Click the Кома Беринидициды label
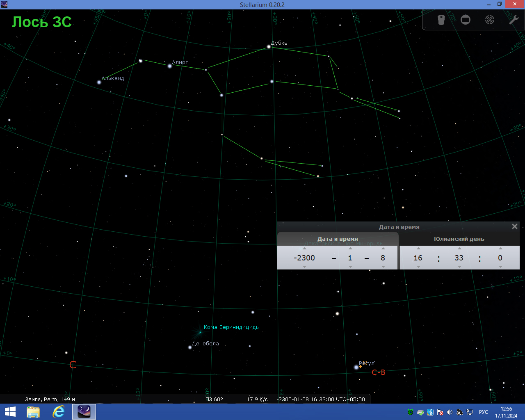 [x=232, y=327]
